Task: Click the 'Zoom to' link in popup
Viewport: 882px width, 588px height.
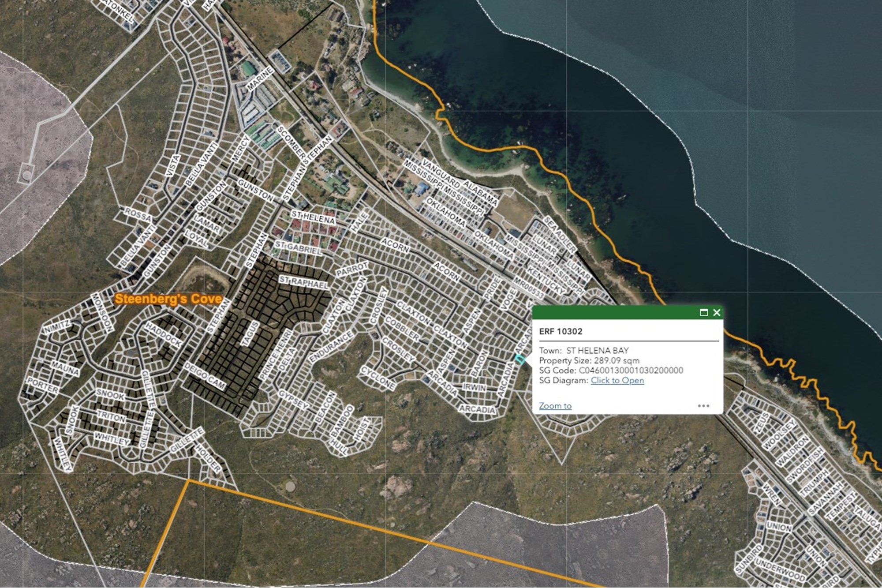Action: pos(555,406)
